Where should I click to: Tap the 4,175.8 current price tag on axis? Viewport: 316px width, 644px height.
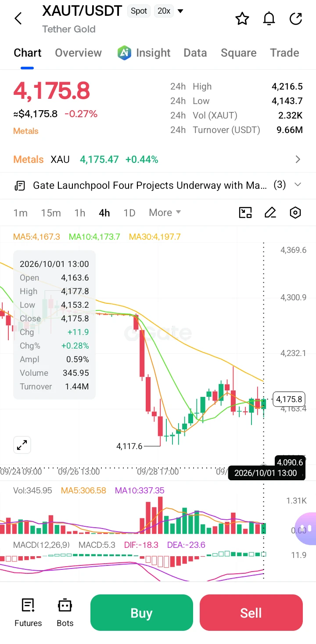[x=289, y=399]
